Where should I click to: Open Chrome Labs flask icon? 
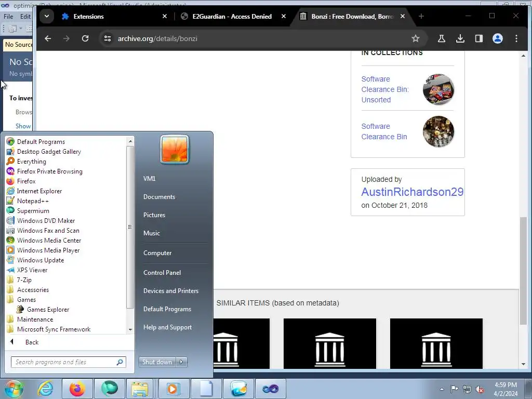point(442,38)
